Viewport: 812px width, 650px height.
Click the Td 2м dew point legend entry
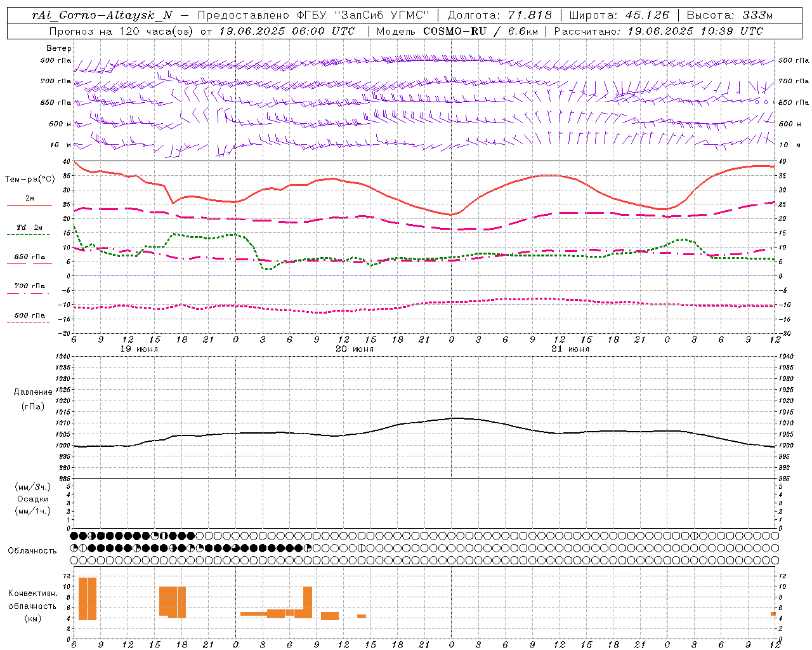coord(29,227)
